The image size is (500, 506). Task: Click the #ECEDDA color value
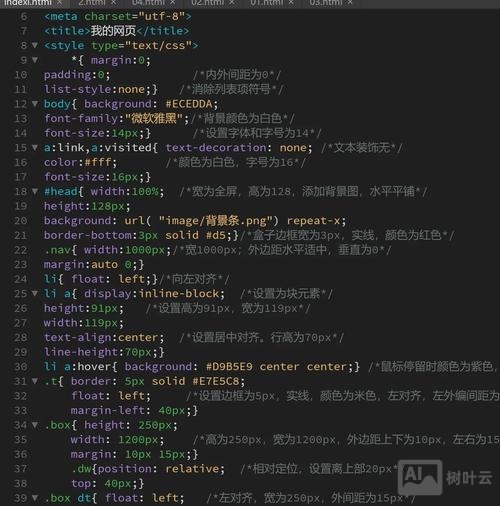pyautogui.click(x=189, y=104)
